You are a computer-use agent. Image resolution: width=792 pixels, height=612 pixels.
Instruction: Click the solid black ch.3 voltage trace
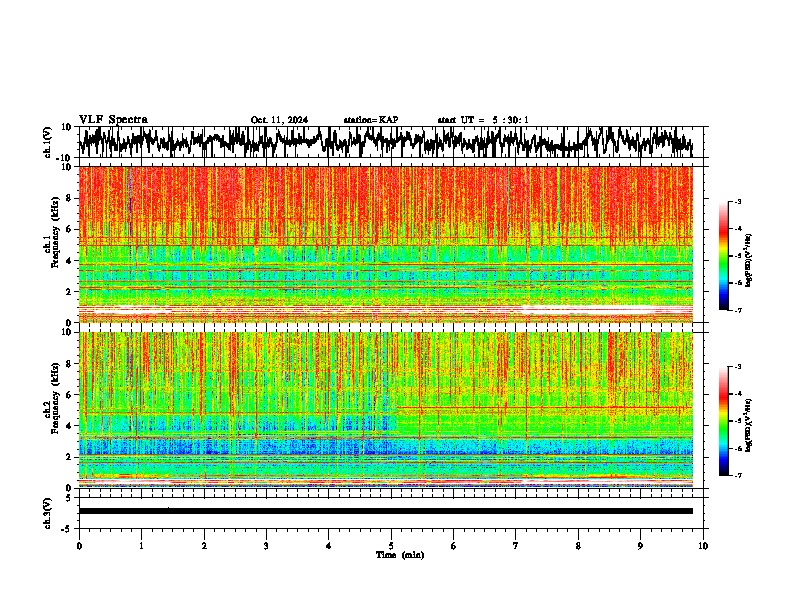[x=385, y=511]
